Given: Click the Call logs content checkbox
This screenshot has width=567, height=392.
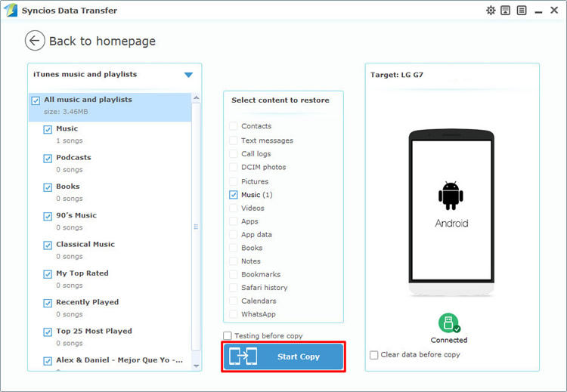Looking at the screenshot, I should pos(234,154).
